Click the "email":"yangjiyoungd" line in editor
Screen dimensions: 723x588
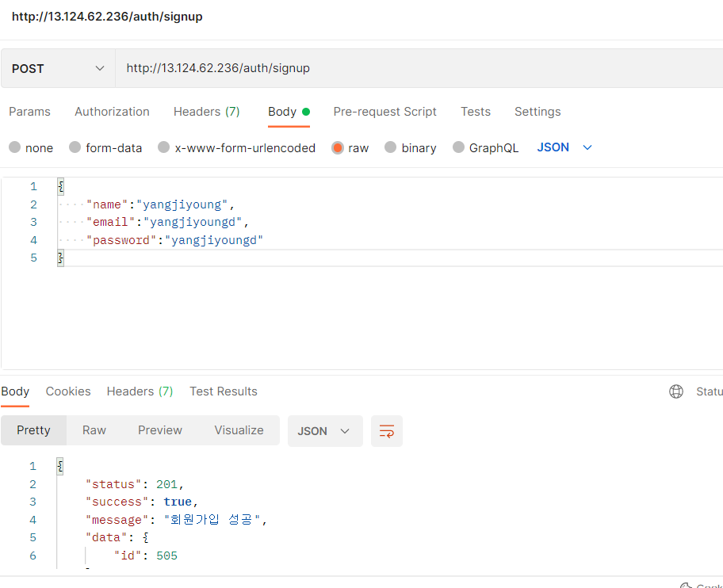[x=168, y=222]
